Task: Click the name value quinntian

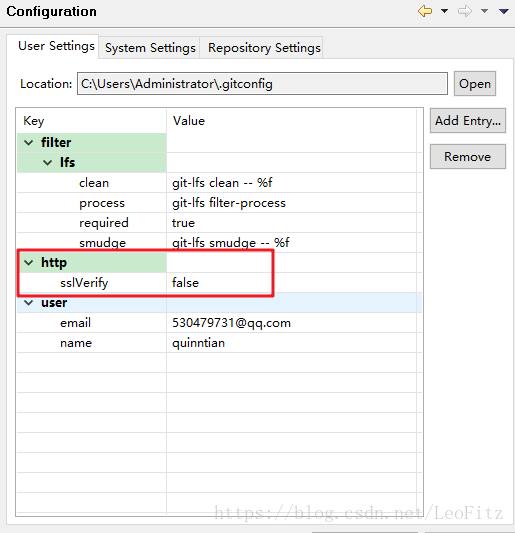Action: point(199,343)
